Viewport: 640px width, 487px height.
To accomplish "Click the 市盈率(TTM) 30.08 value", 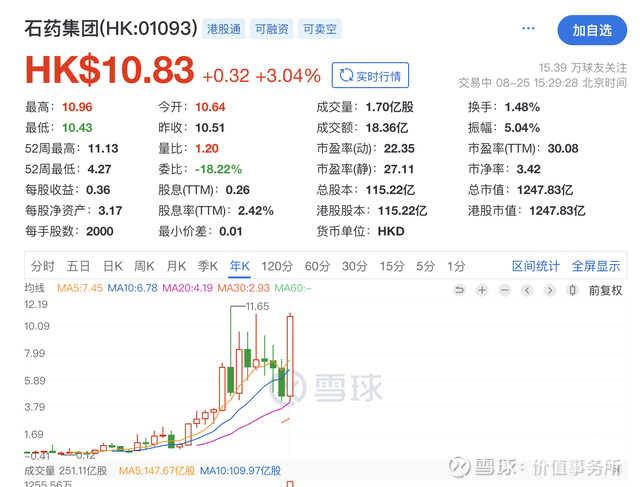I will [563, 149].
